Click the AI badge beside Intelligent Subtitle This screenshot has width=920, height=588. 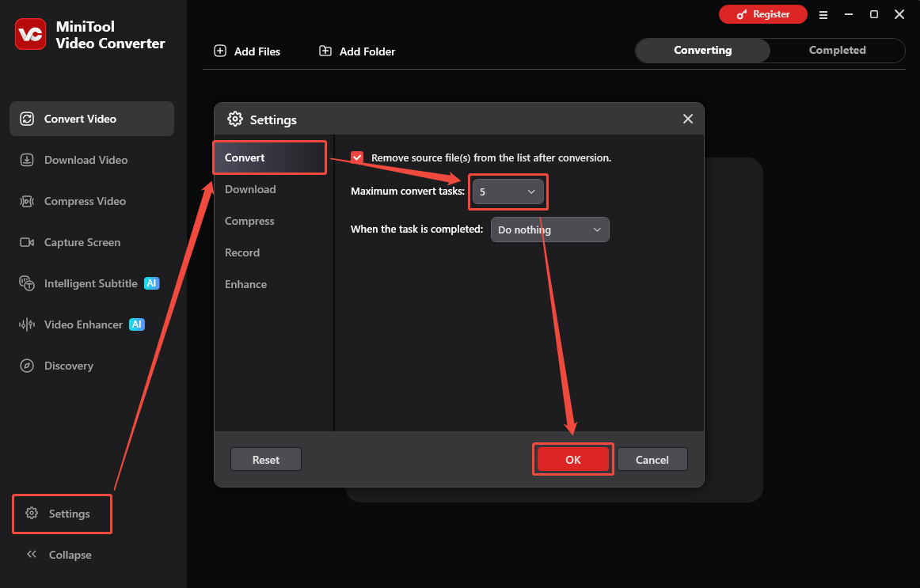click(x=152, y=283)
